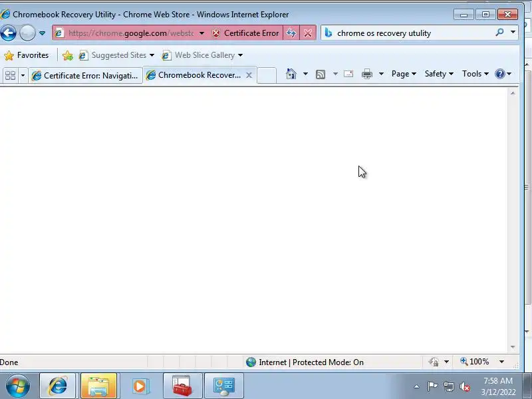Click the Bing search box
This screenshot has width=532, height=399.
point(414,33)
